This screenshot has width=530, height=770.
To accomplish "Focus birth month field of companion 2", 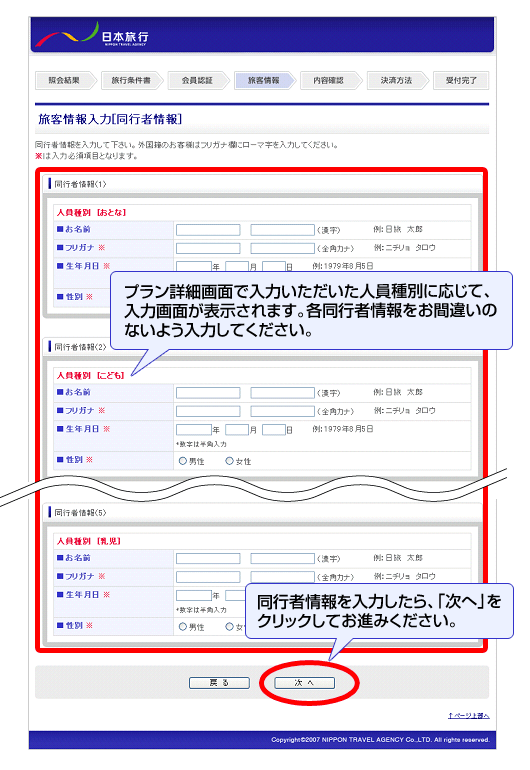I will pos(237,430).
